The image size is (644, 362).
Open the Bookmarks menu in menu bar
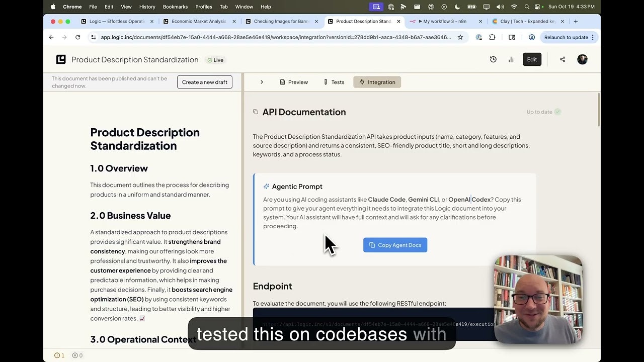point(175,7)
